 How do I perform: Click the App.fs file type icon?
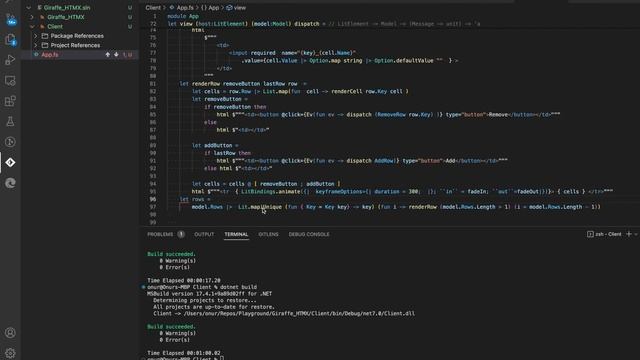tap(36, 54)
